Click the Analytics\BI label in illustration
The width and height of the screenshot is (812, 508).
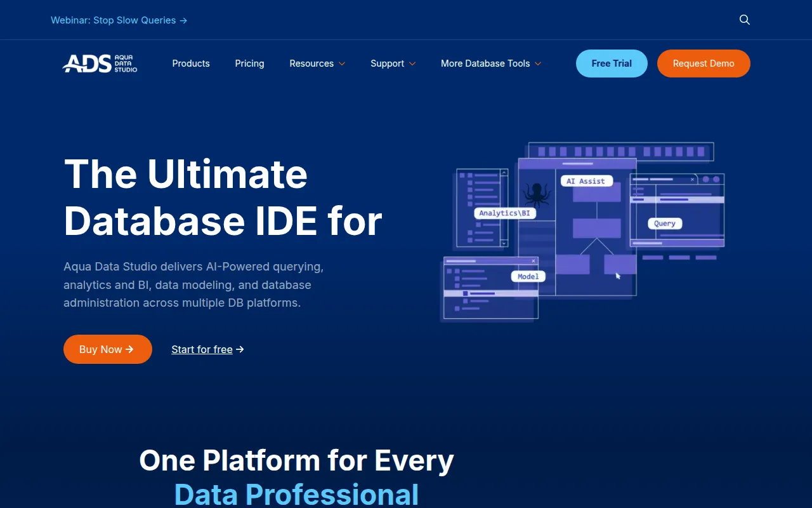504,213
